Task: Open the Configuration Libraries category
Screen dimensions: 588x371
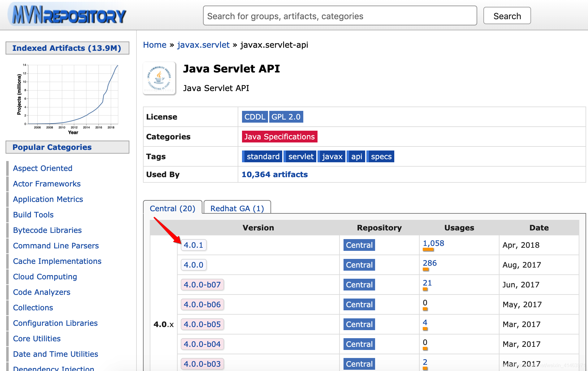Action: tap(55, 323)
